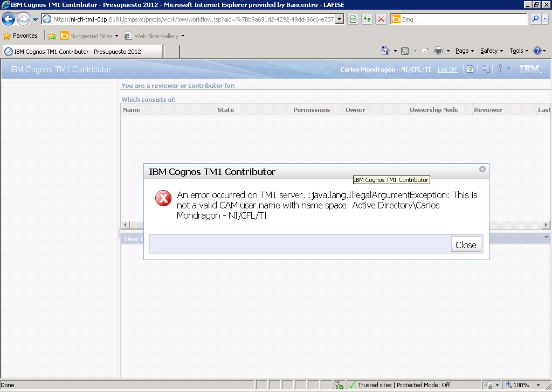
Task: Open the Tools menu
Action: coord(519,51)
